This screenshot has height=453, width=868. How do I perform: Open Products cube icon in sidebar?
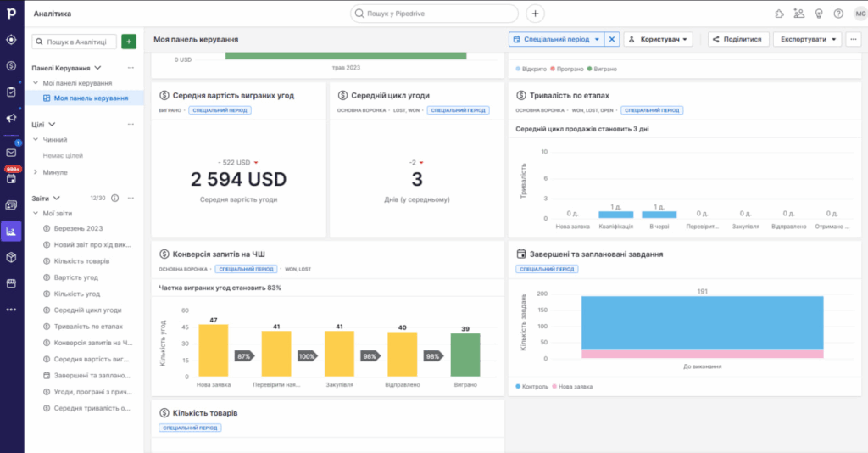[x=11, y=256]
